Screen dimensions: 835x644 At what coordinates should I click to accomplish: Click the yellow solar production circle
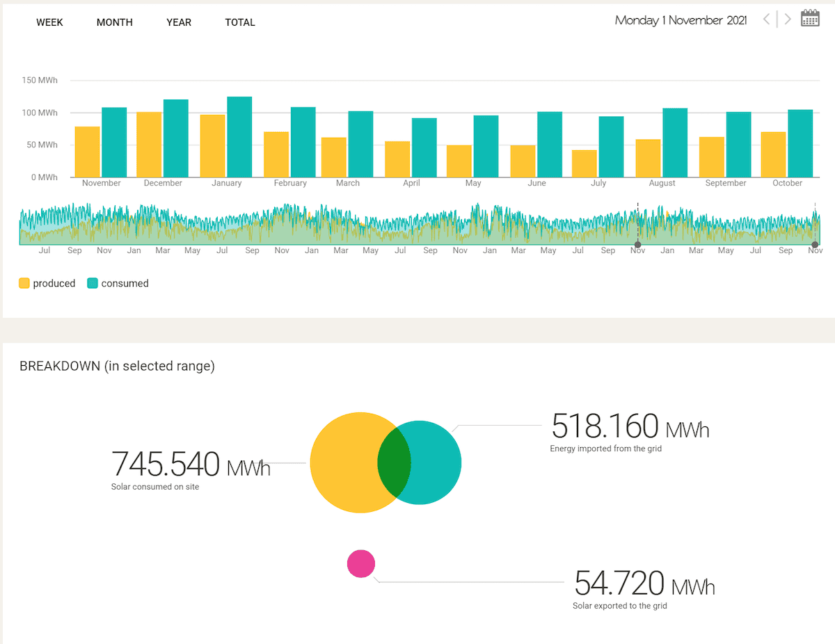344,462
